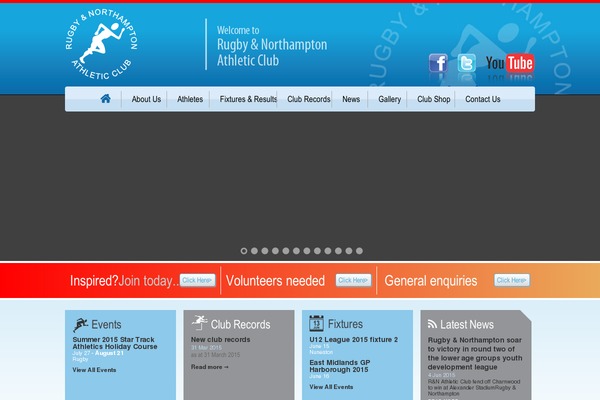Select the fourth slideshow dot
The width and height of the screenshot is (600, 400).
[275, 251]
